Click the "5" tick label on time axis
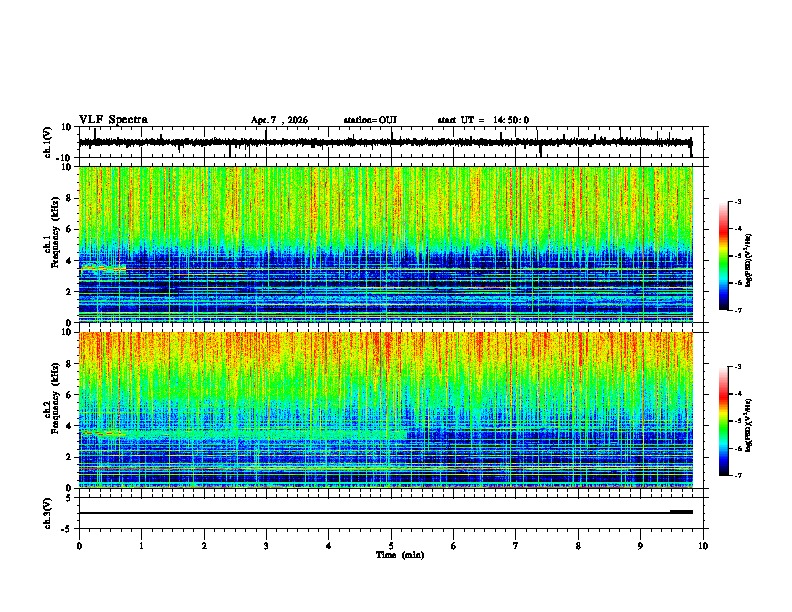 [391, 546]
